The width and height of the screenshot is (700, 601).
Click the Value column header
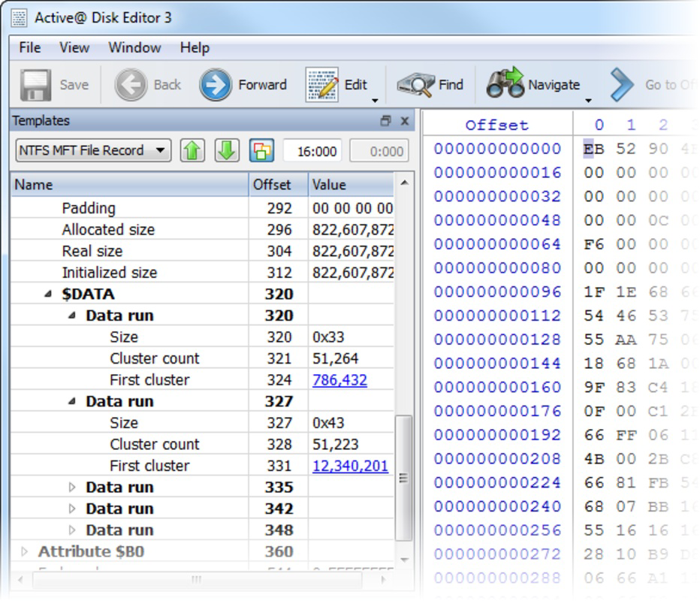pyautogui.click(x=351, y=185)
